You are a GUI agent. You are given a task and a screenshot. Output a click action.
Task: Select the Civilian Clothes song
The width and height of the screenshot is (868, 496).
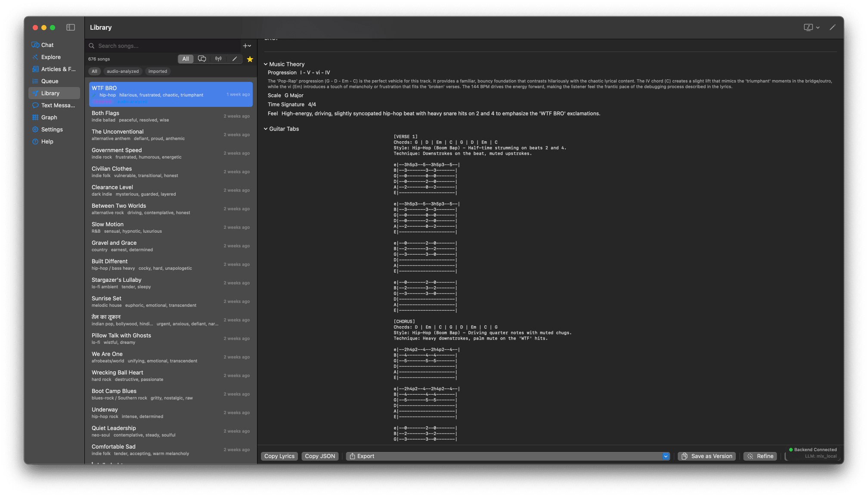click(170, 172)
